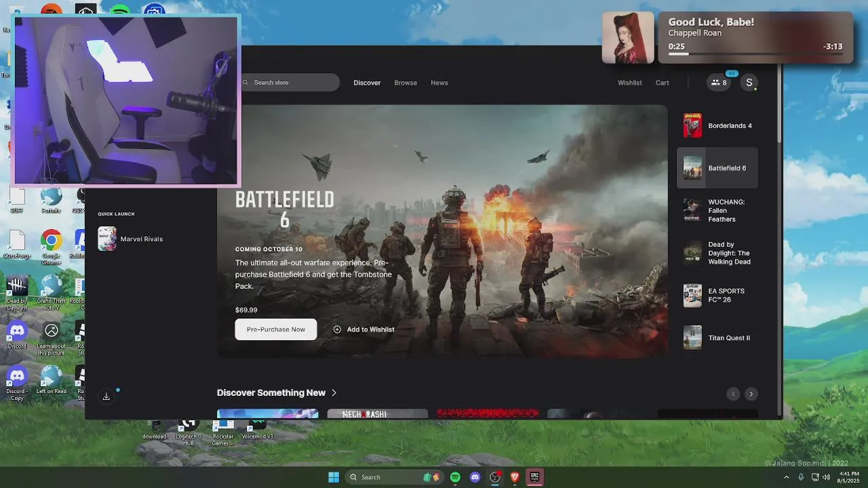Click the Search store field

290,83
